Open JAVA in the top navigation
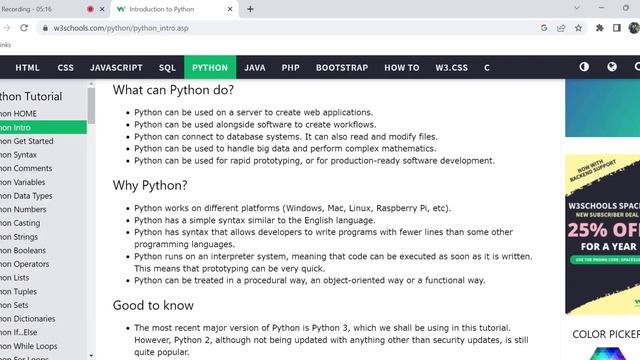Image resolution: width=640 pixels, height=360 pixels. 255,68
